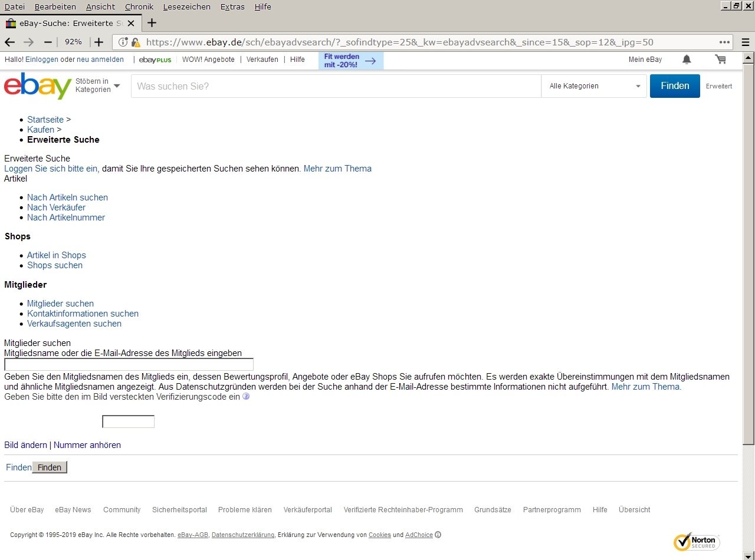Open Shops suchen link
This screenshot has height=560, width=755.
(55, 265)
